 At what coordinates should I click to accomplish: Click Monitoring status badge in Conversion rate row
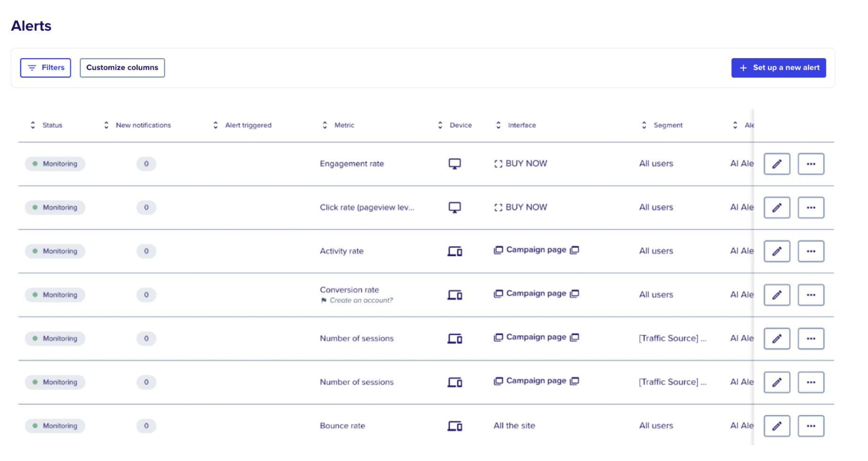(x=55, y=295)
